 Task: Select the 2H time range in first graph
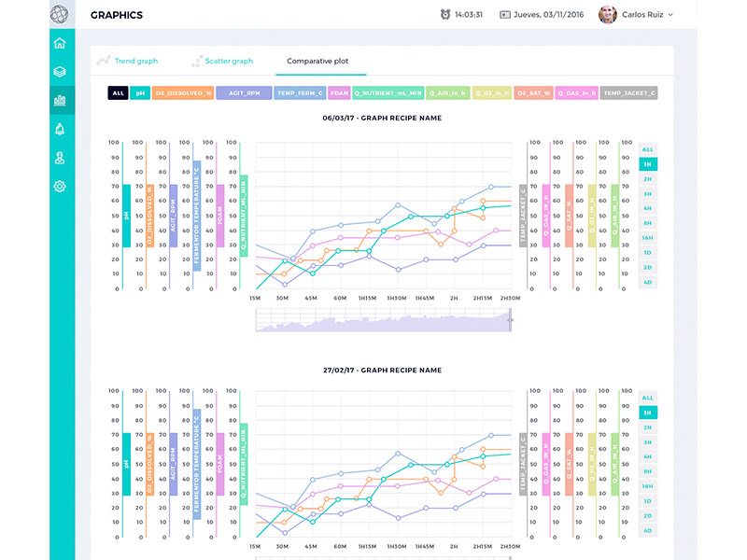pos(648,179)
